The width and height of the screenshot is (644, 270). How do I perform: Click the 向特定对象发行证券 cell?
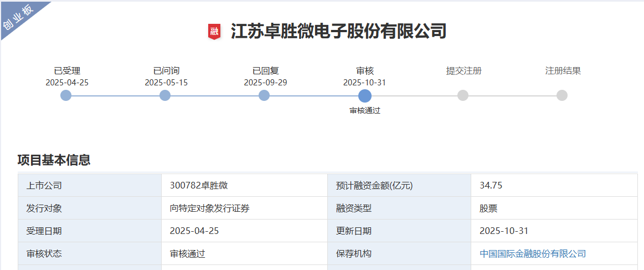[x=209, y=208]
